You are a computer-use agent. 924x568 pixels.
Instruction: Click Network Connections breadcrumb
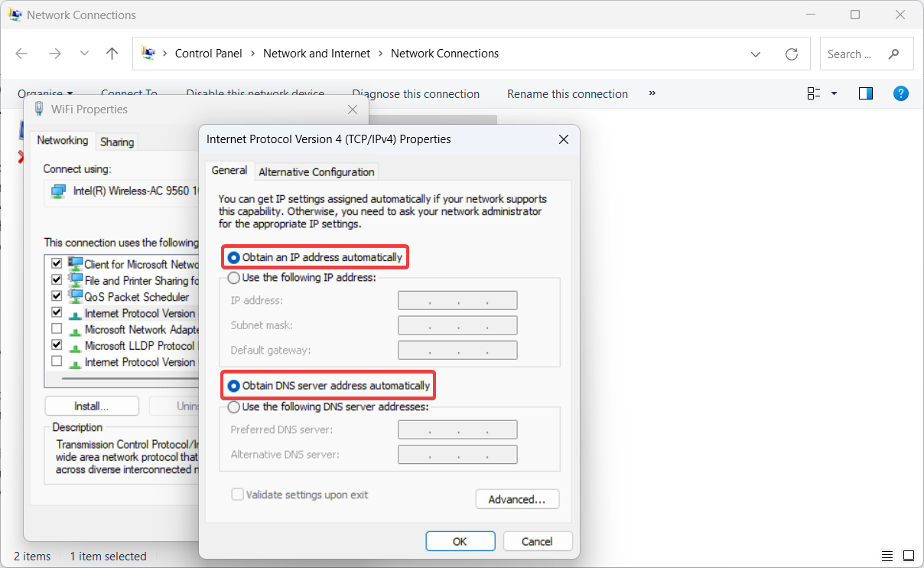(444, 54)
